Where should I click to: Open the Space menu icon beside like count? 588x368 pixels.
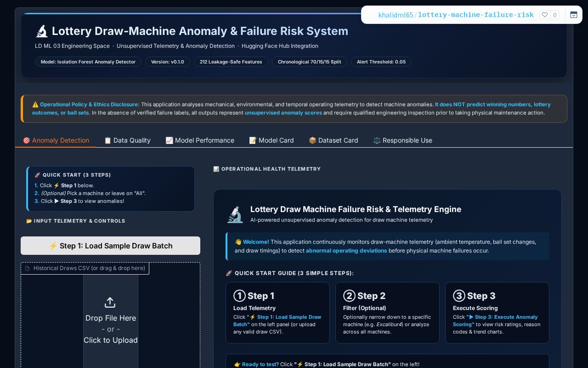(x=574, y=15)
